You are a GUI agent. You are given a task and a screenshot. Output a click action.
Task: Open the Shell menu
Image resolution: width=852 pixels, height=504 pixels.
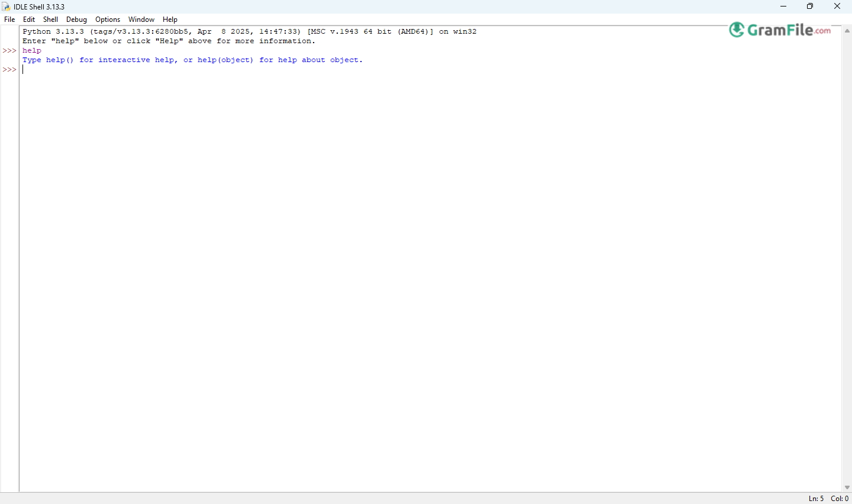[50, 20]
